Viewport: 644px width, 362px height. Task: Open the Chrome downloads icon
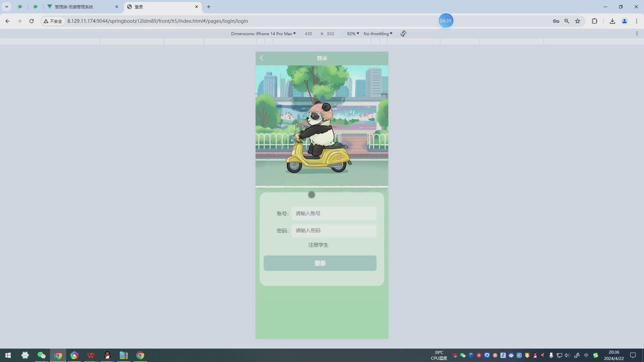[x=612, y=21]
